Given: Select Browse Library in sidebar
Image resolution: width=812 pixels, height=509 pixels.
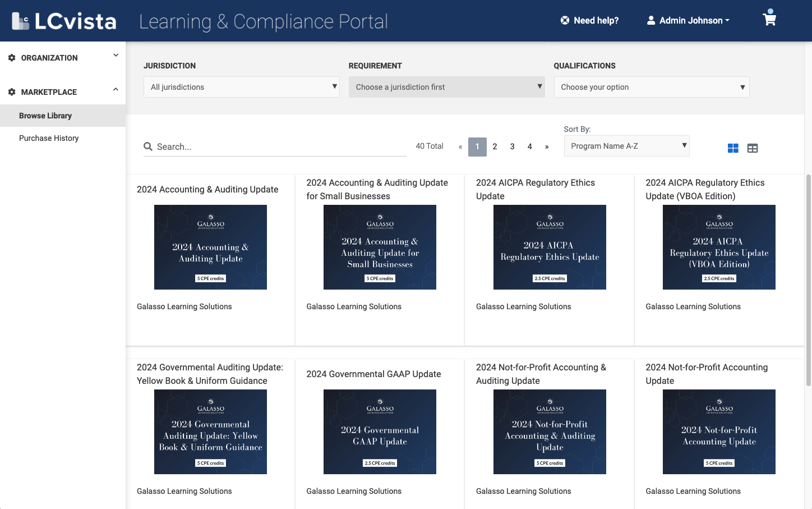Looking at the screenshot, I should (x=45, y=116).
